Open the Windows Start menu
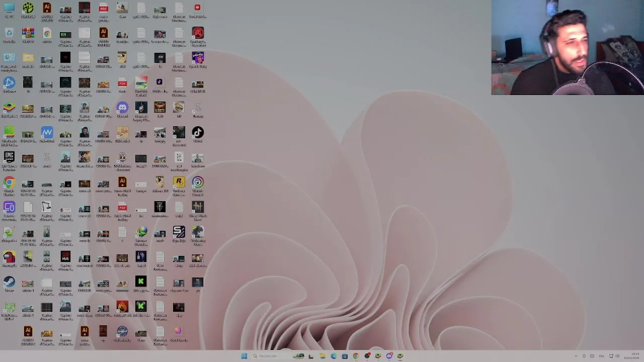The height and width of the screenshot is (362, 644). pos(244,356)
